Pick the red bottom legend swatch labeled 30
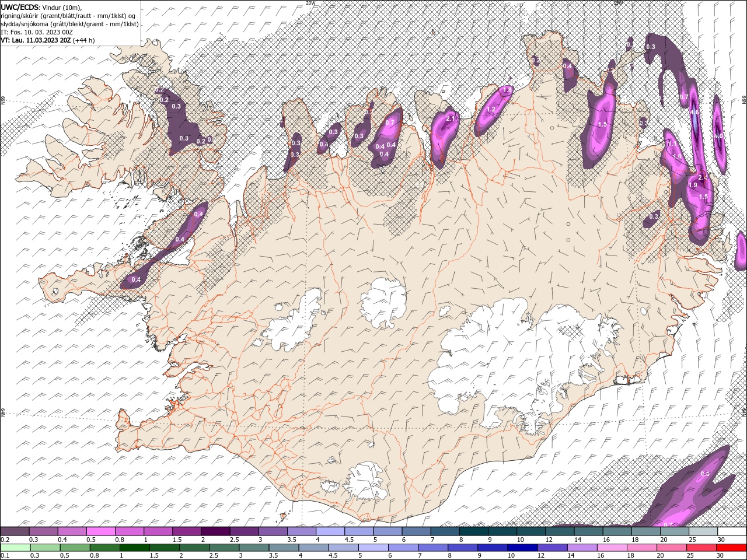The image size is (747, 560). (731, 548)
